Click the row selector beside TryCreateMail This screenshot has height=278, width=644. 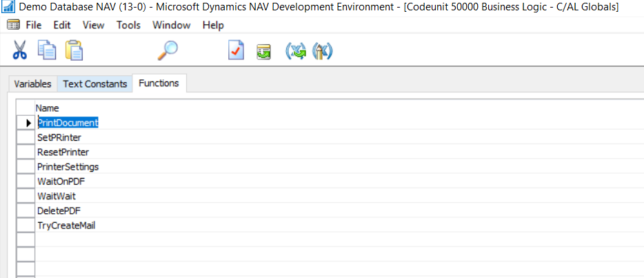point(26,226)
